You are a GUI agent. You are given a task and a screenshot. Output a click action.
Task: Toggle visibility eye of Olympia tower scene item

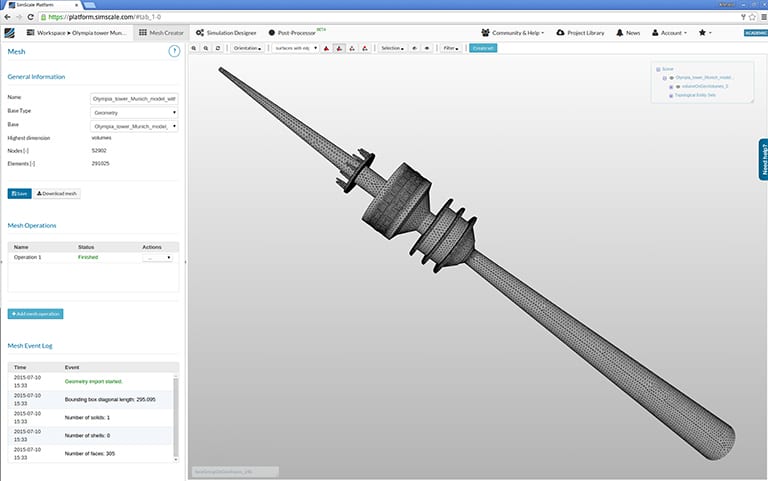click(671, 77)
